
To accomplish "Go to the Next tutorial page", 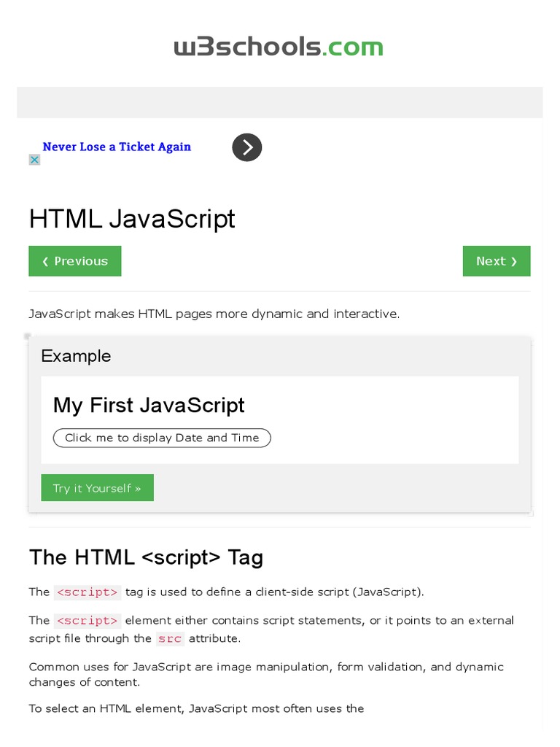I will (x=497, y=261).
